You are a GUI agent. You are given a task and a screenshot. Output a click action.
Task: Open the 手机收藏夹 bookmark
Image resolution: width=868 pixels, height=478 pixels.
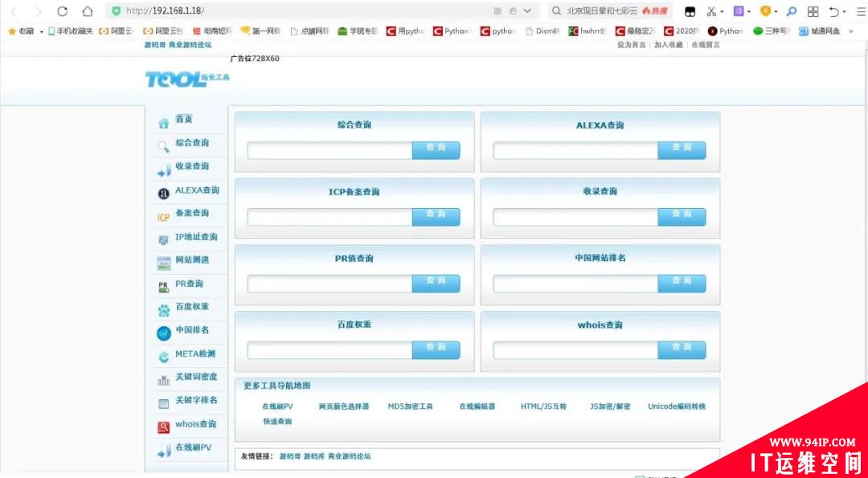point(70,31)
